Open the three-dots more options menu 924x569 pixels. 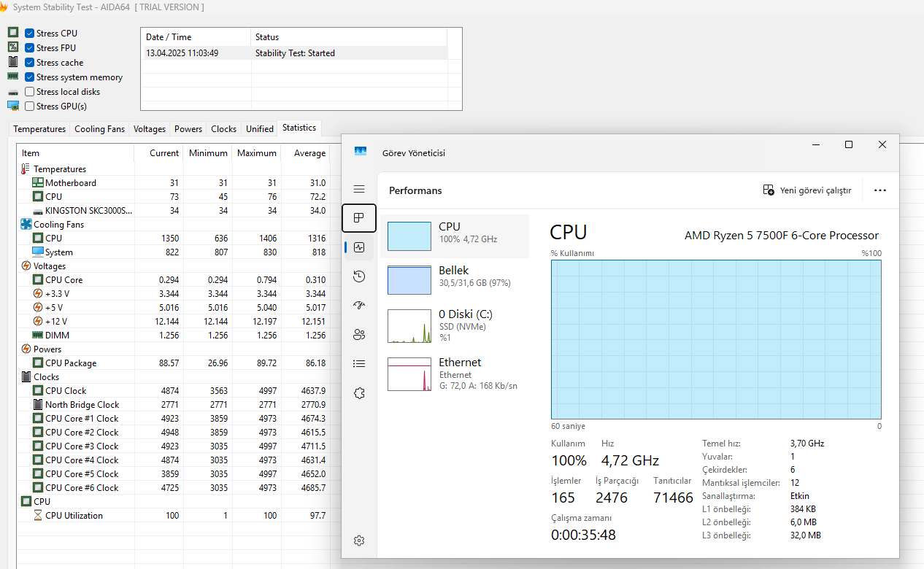click(x=880, y=190)
